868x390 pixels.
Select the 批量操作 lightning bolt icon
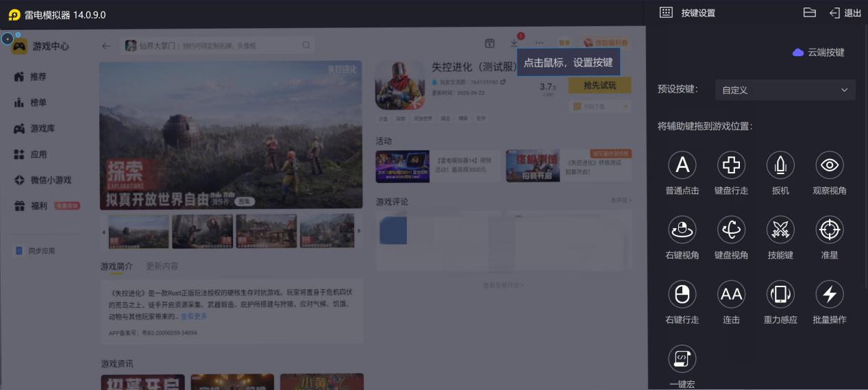tap(830, 294)
